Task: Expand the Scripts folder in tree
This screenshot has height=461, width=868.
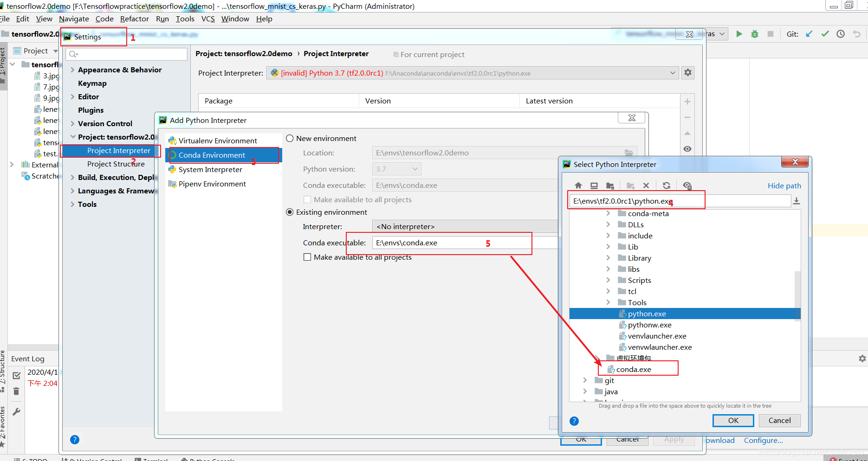Action: point(608,280)
